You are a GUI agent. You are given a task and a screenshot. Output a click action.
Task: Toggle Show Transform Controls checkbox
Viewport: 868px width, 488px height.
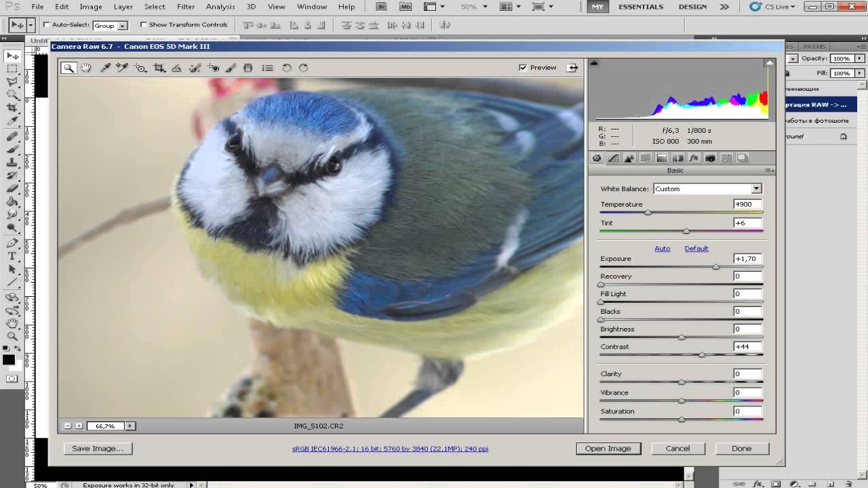pos(143,24)
